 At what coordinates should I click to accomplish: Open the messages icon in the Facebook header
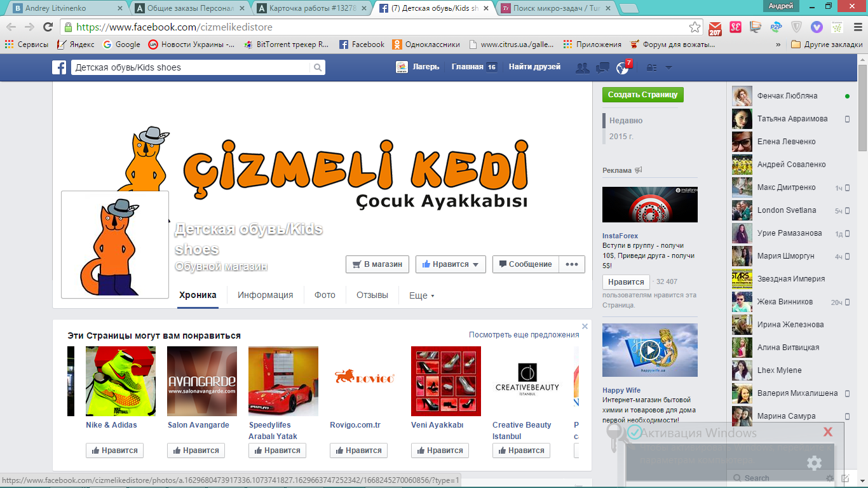[602, 67]
